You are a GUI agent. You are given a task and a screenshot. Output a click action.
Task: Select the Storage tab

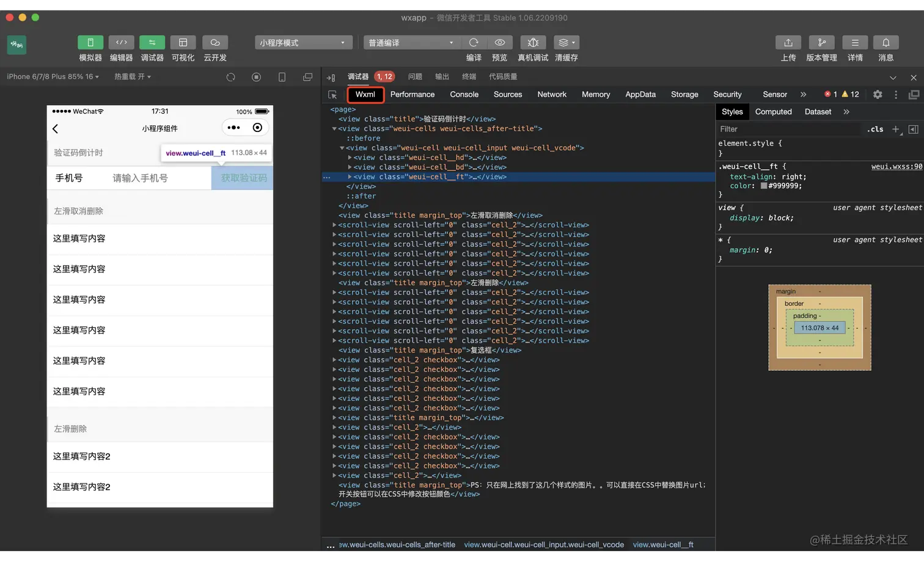tap(684, 94)
